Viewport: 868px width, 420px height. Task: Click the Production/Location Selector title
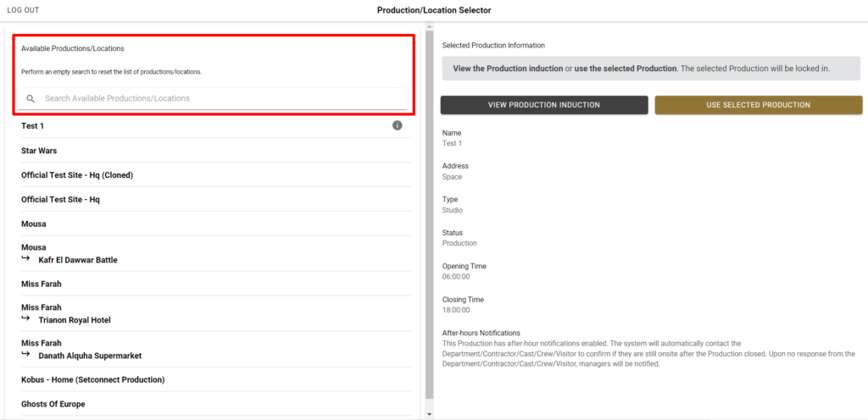(434, 10)
